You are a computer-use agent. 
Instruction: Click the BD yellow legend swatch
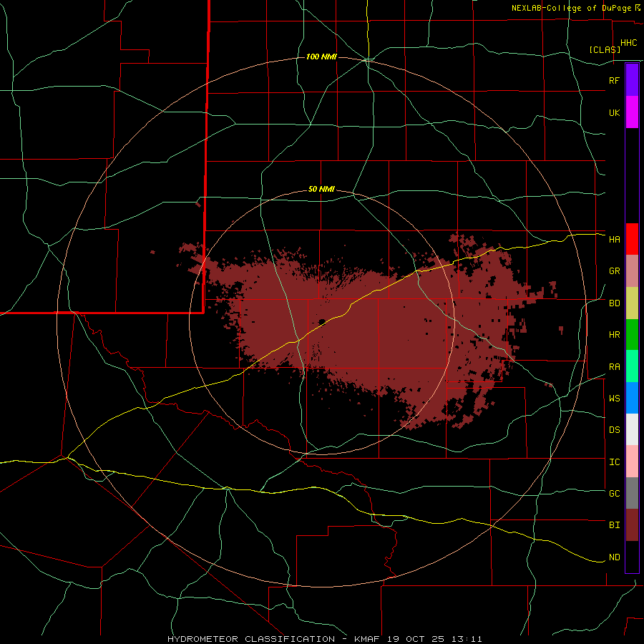pos(632,303)
